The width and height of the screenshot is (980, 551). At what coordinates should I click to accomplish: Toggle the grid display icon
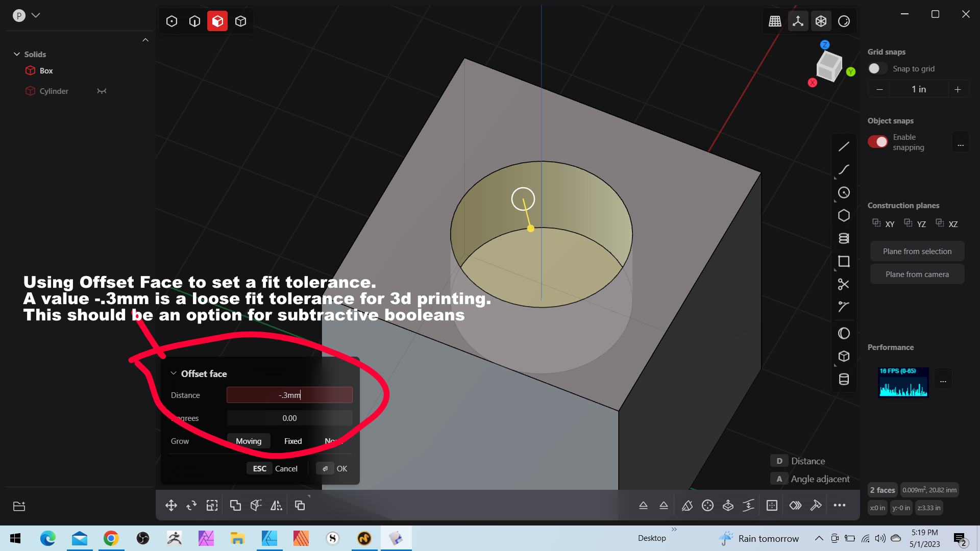[775, 21]
